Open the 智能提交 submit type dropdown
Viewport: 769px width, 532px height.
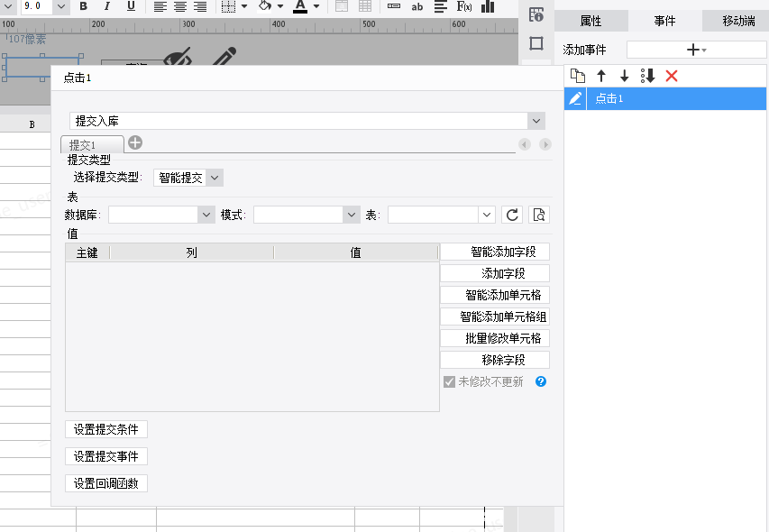pyautogui.click(x=215, y=178)
